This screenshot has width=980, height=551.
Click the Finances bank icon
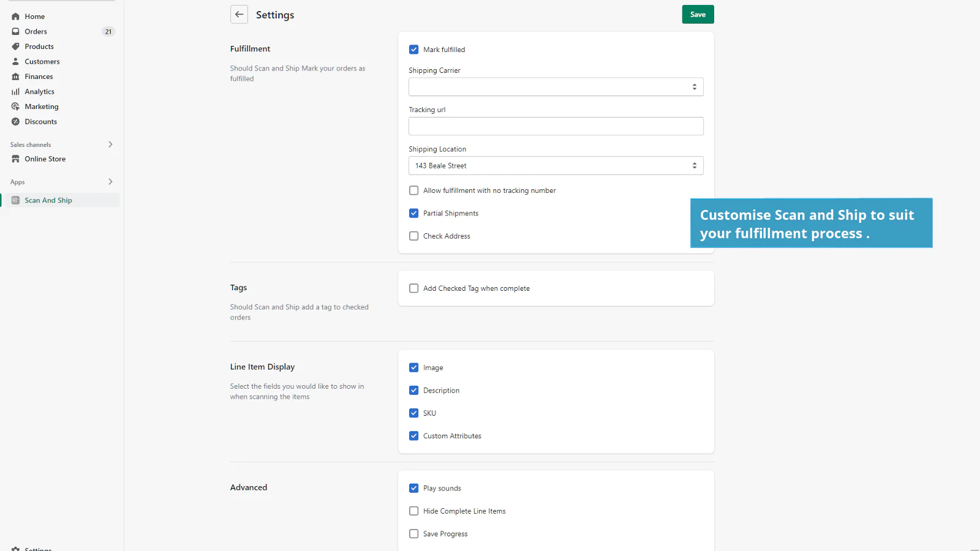(x=16, y=77)
